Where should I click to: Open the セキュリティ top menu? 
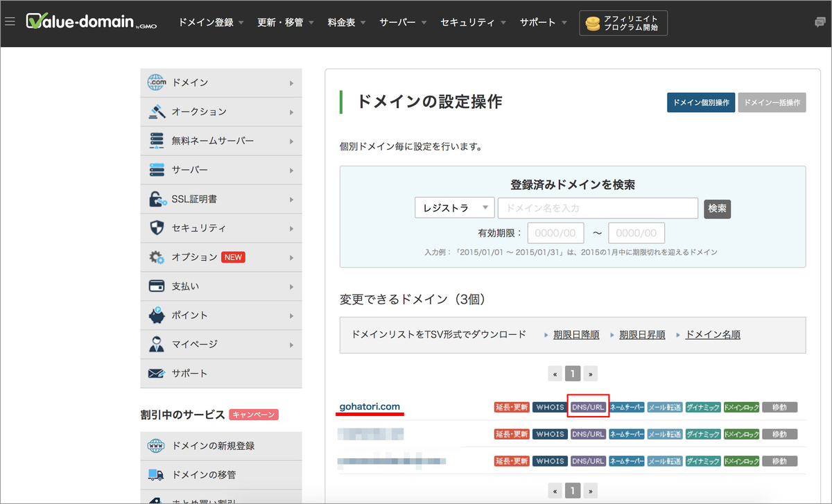coord(473,22)
